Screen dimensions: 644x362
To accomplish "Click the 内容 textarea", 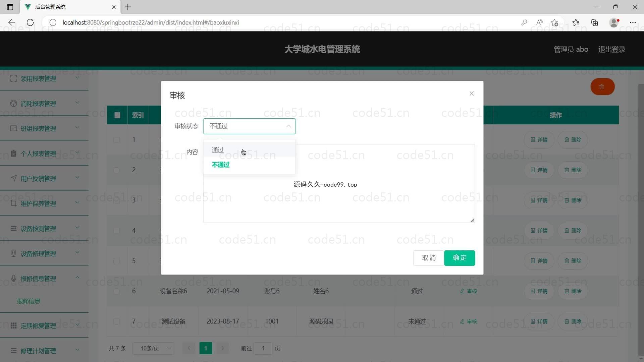I will (339, 183).
